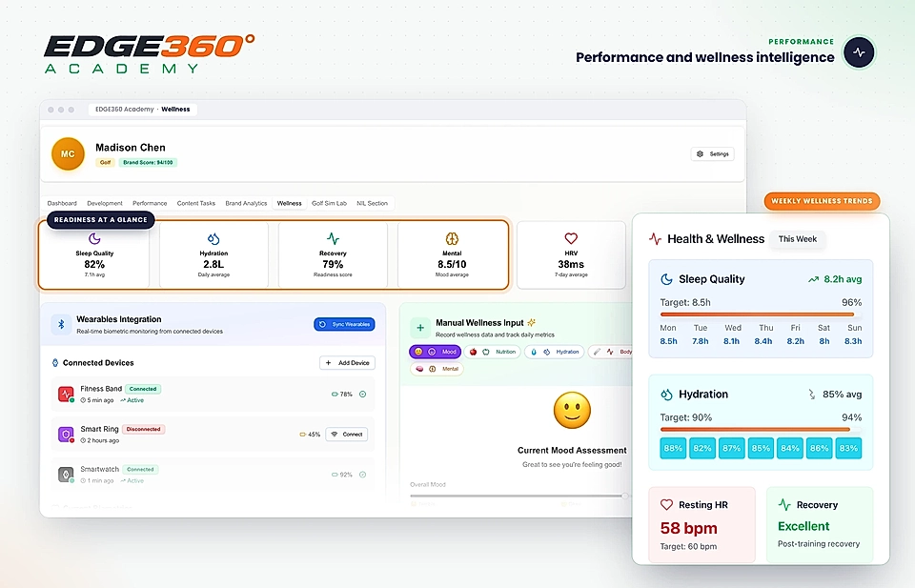Click the Disconnected status badge
The height and width of the screenshot is (588, 915).
tap(144, 430)
